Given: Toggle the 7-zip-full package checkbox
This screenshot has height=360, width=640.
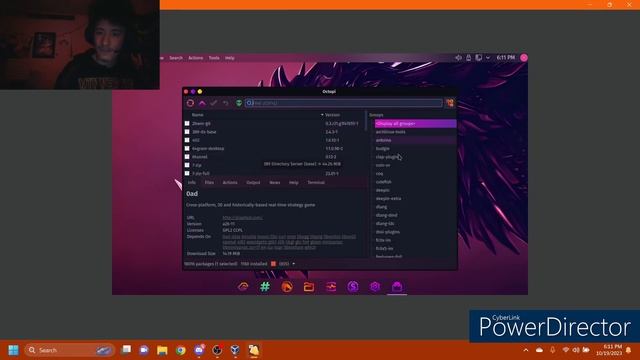Looking at the screenshot, I should pyautogui.click(x=187, y=173).
